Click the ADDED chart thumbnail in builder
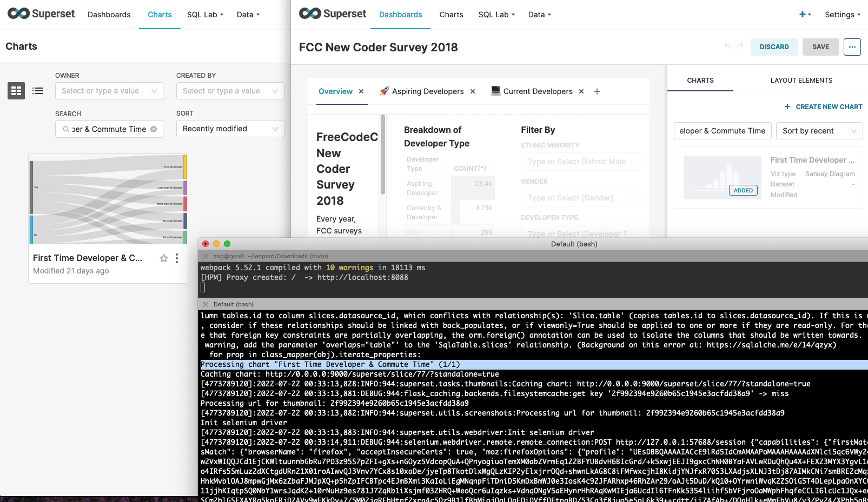This screenshot has width=868, height=502. click(x=723, y=178)
